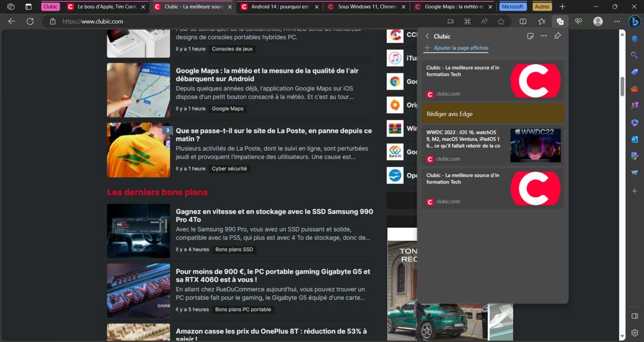Customize sidebar with the plus icon

tap(634, 191)
